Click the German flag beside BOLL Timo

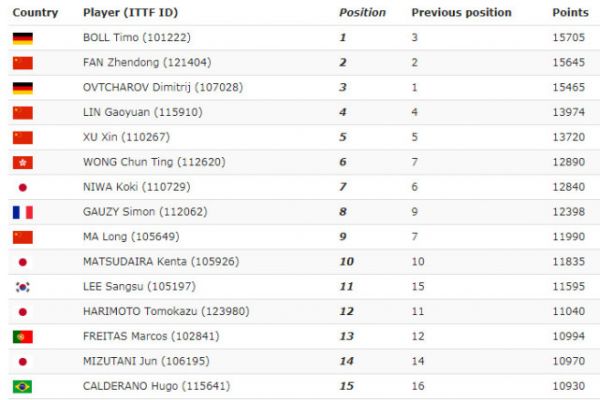pos(23,38)
